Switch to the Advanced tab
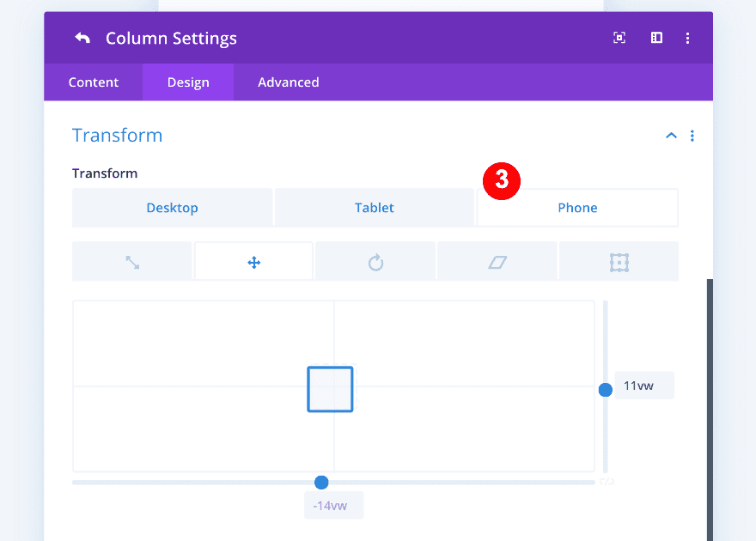 (x=289, y=82)
